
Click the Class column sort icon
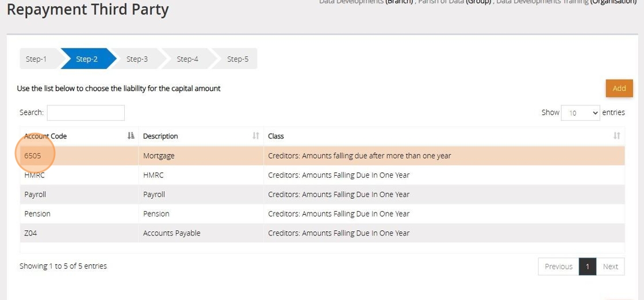[616, 136]
